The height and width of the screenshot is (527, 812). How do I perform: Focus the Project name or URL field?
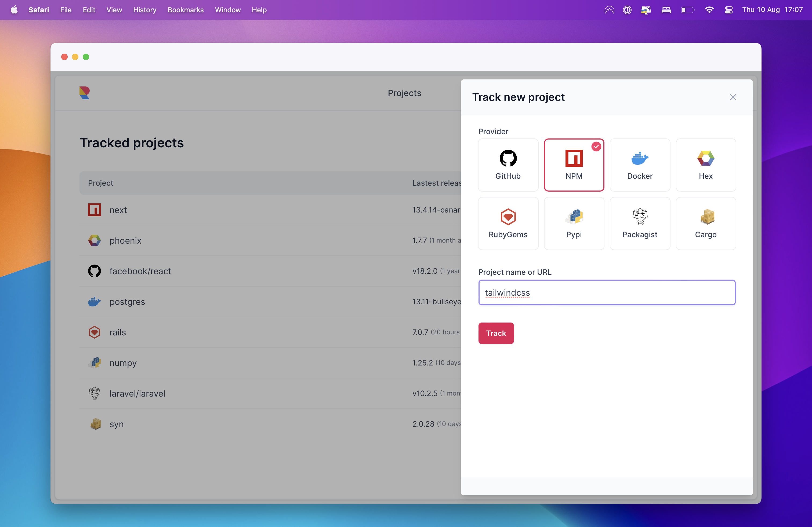tap(607, 292)
